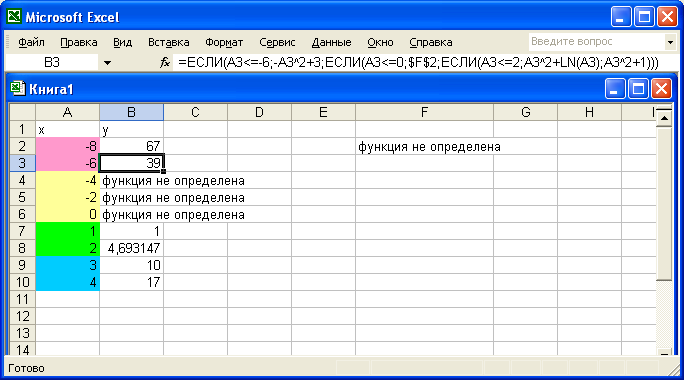
Task: Select row 11 header
Action: pos(22,299)
